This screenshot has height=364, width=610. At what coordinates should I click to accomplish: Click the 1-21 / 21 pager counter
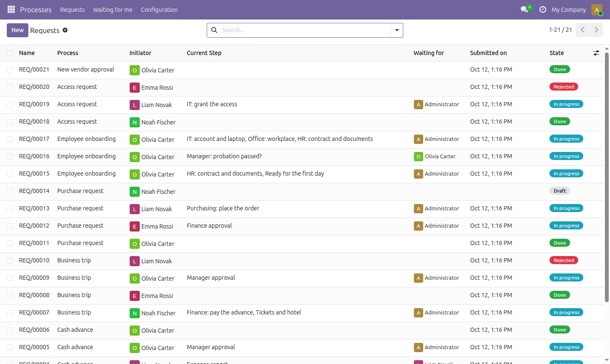560,30
